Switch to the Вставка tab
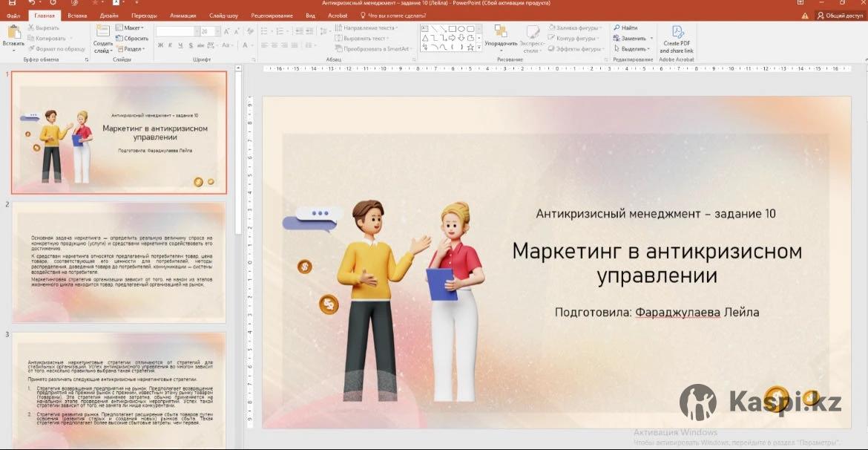Viewport: 868px width, 450px height. click(77, 15)
